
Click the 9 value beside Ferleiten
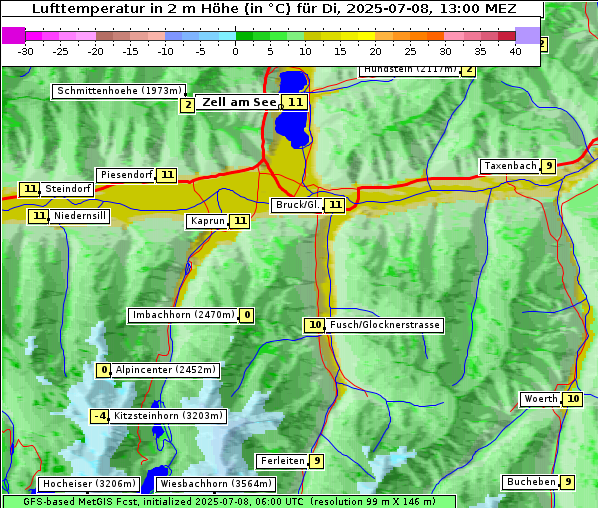tap(317, 461)
